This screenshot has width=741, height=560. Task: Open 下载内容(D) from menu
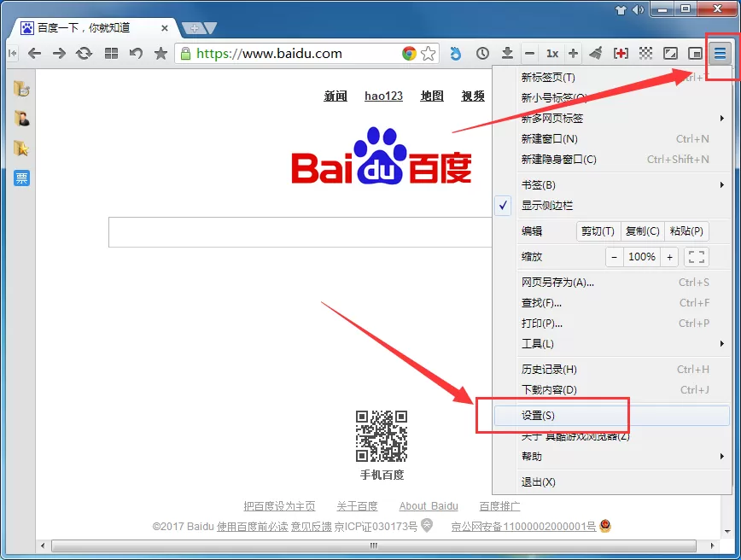[612, 390]
